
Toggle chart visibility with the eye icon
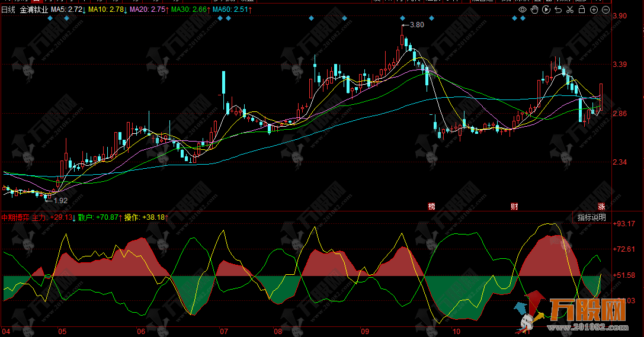[522, 10]
